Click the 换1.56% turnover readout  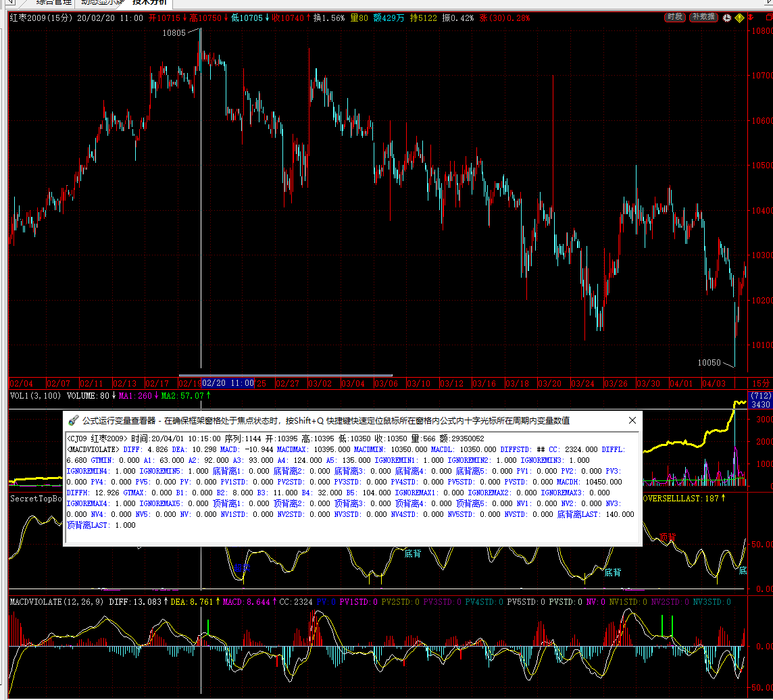pyautogui.click(x=329, y=18)
